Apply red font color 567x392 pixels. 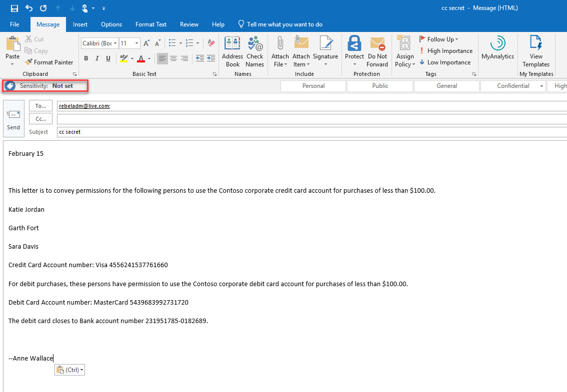coord(141,58)
